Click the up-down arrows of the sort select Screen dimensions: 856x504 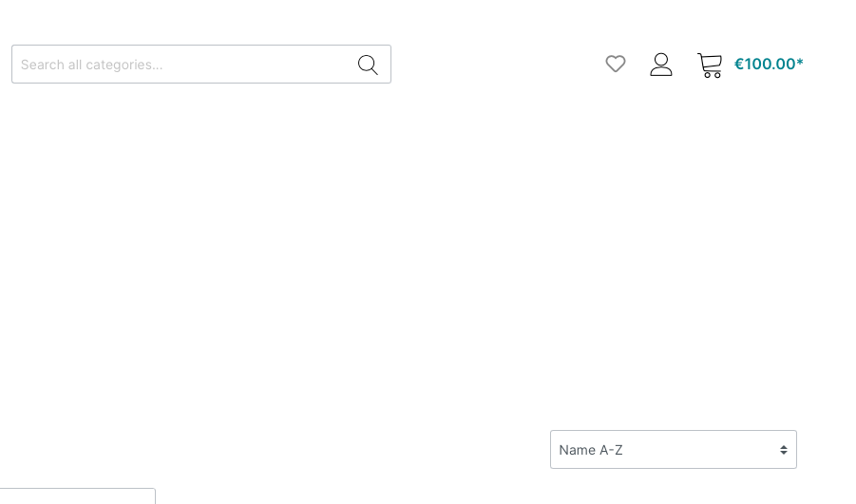(x=784, y=450)
